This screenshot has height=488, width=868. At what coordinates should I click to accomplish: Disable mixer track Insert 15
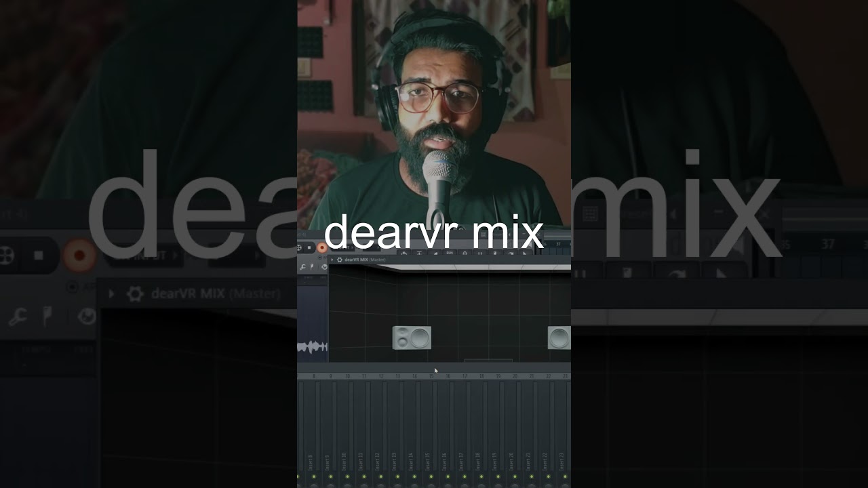431,477
